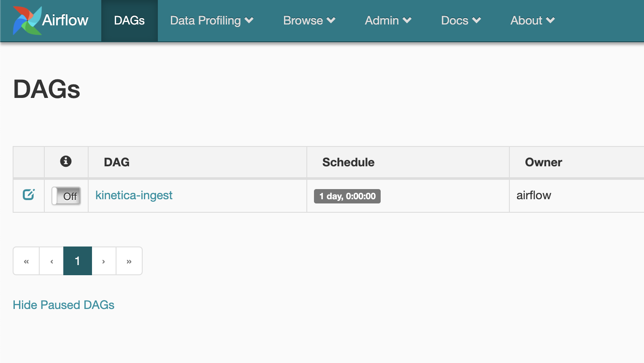The image size is (644, 363).
Task: Expand the Browse menu
Action: [309, 20]
